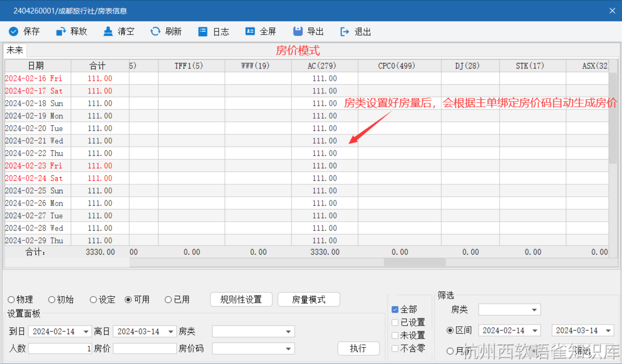Click the 刷新 refresh icon
This screenshot has width=622, height=364.
tap(155, 32)
